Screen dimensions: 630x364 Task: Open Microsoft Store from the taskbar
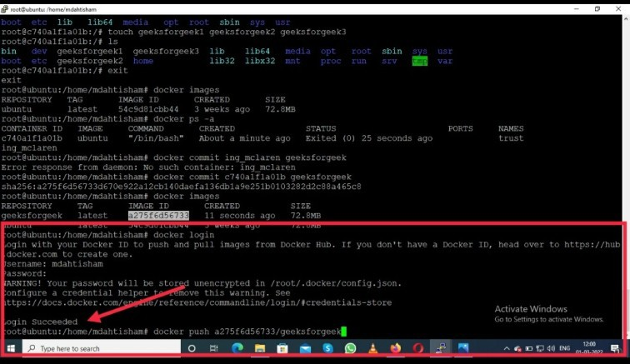(282, 348)
